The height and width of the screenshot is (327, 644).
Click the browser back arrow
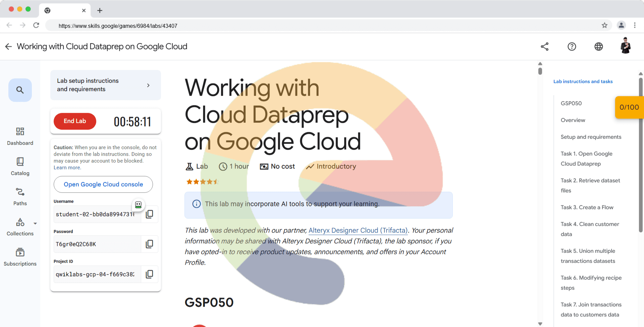pyautogui.click(x=9, y=25)
